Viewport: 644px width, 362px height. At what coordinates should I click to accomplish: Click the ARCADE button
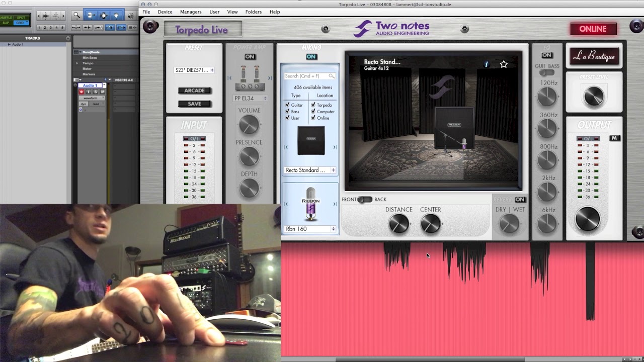tap(194, 90)
